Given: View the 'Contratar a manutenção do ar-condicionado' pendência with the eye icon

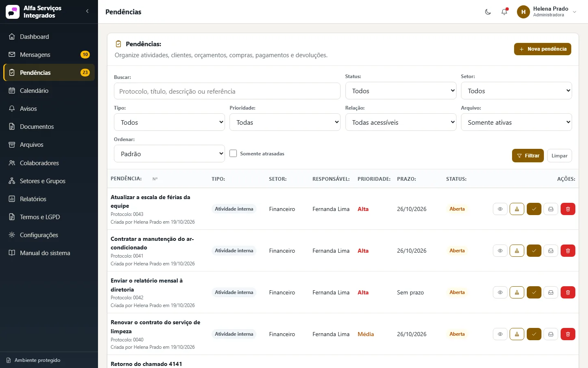Looking at the screenshot, I should click(500, 251).
